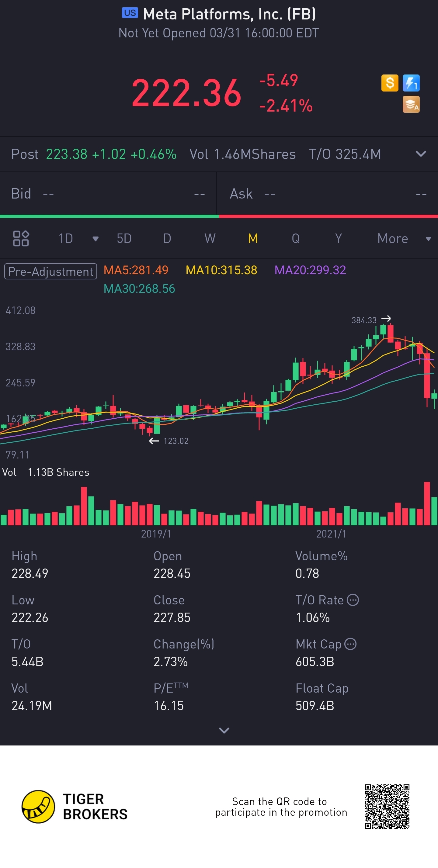Open the chart layout grid icon
Viewport: 438px width, 868px height.
click(21, 239)
